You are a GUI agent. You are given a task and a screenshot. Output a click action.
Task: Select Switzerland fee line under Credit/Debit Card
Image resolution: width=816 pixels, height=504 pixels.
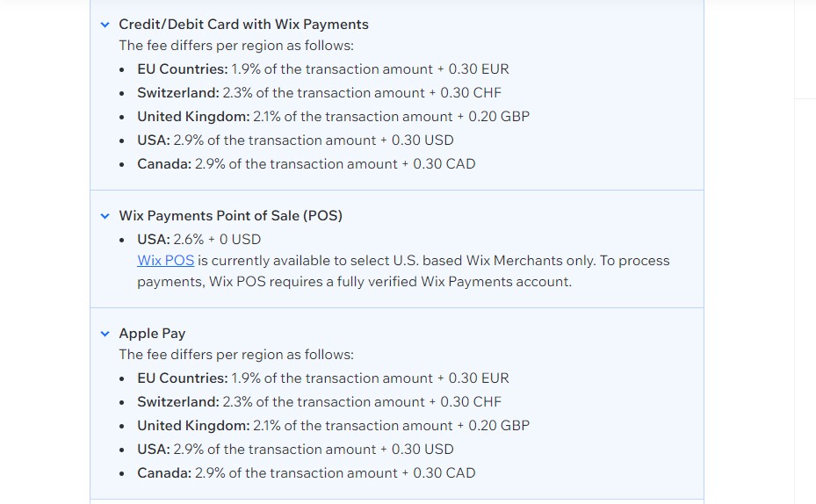(x=319, y=92)
